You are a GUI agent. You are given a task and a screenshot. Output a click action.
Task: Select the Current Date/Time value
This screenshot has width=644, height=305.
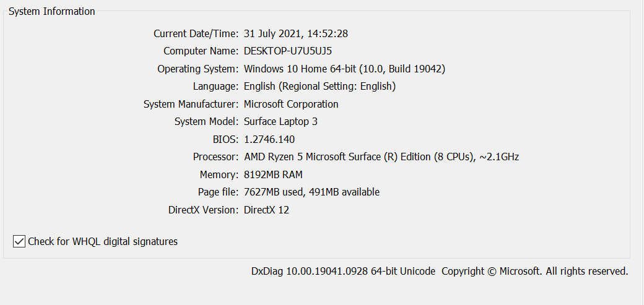tap(300, 33)
